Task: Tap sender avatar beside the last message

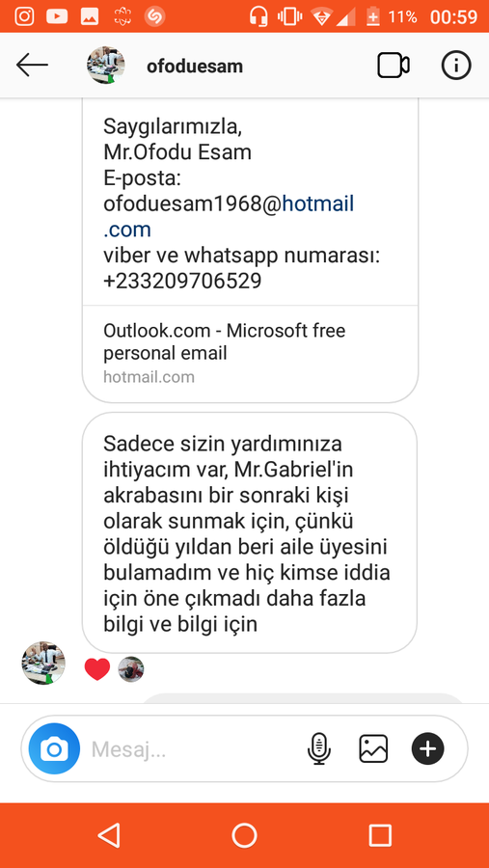Action: pos(43,663)
